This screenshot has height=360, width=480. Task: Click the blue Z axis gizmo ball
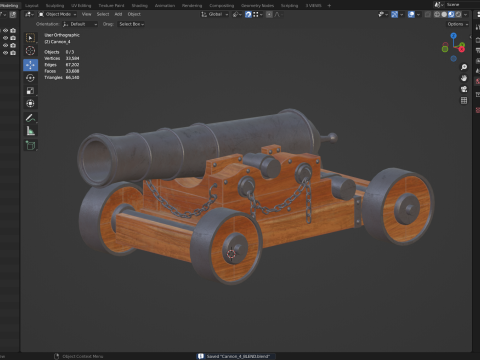(x=453, y=35)
